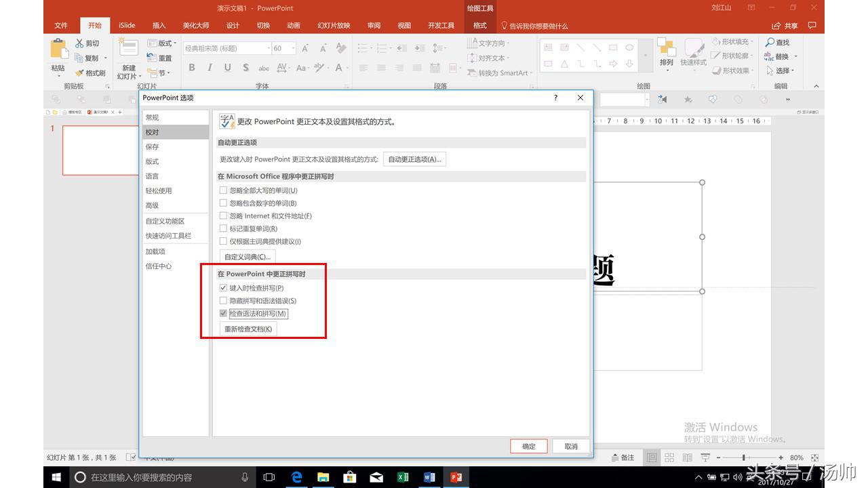Open the Shape Outline dropdown
Viewport: 868px width, 488px height.
[x=732, y=56]
